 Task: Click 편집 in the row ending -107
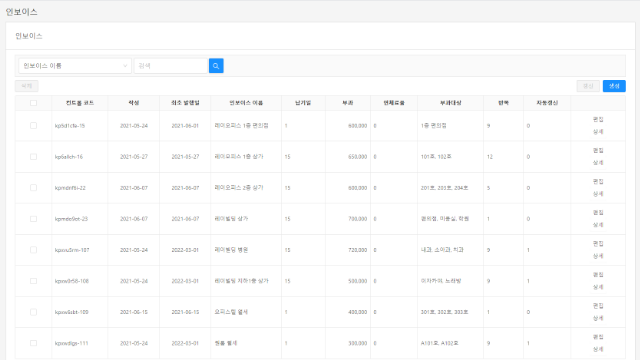point(598,244)
